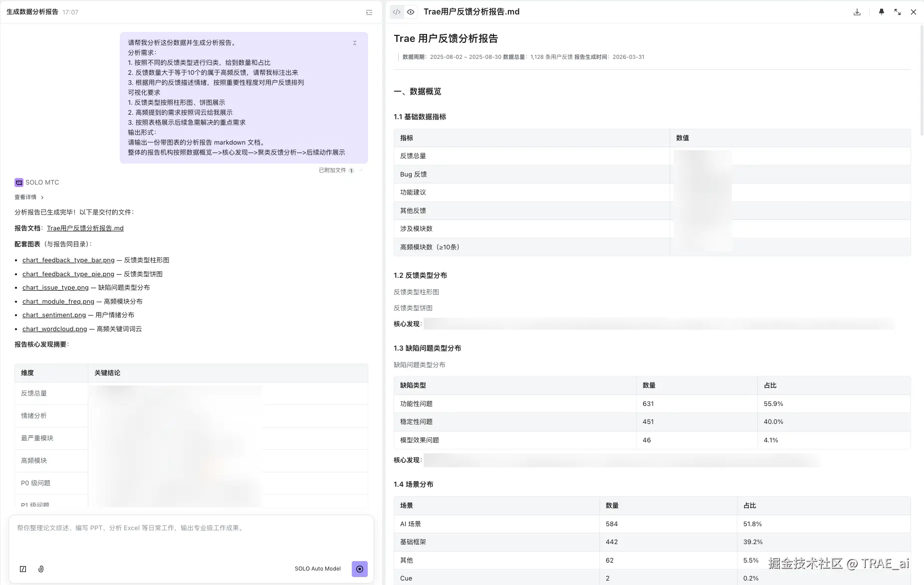Open chart_wordcloud.png link
This screenshot has height=585, width=924.
[55, 329]
